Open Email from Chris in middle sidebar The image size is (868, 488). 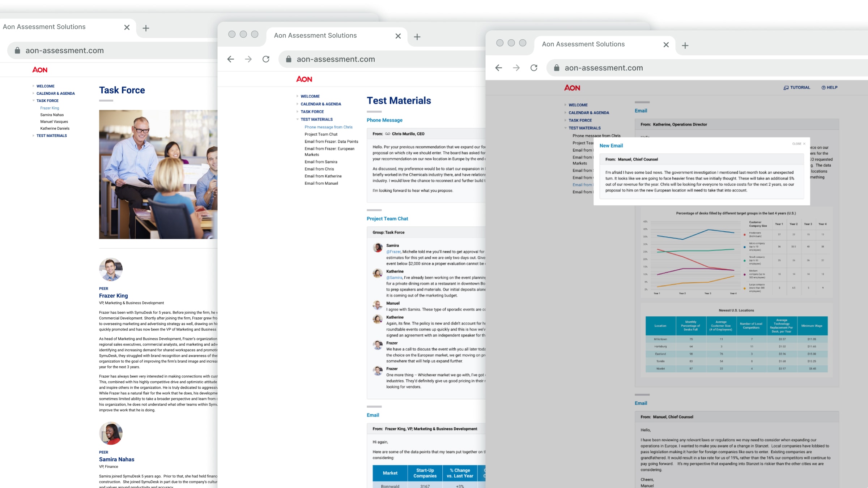click(x=319, y=169)
